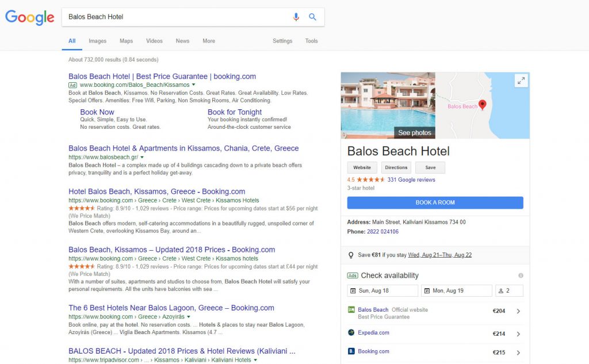Click the lightbulb savings tip icon
The image size is (589, 364).
click(x=351, y=255)
